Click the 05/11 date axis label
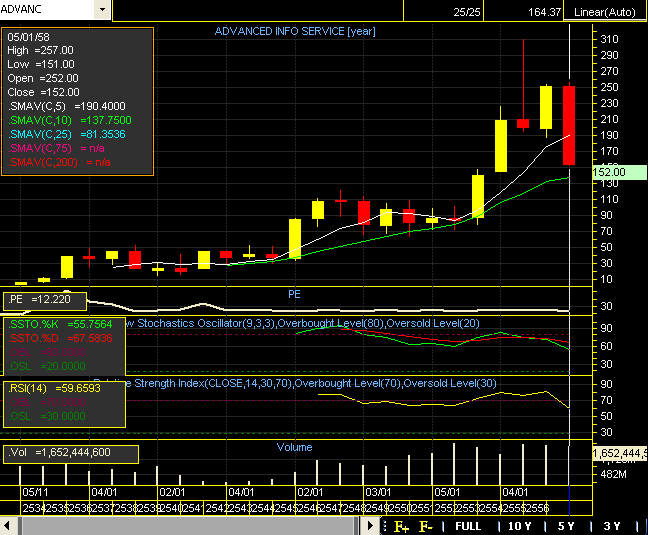Screen dimensions: 648x535 point(35,492)
